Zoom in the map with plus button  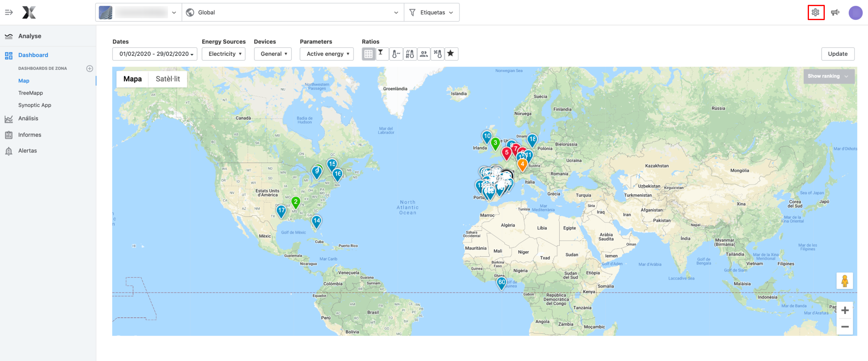coord(844,310)
